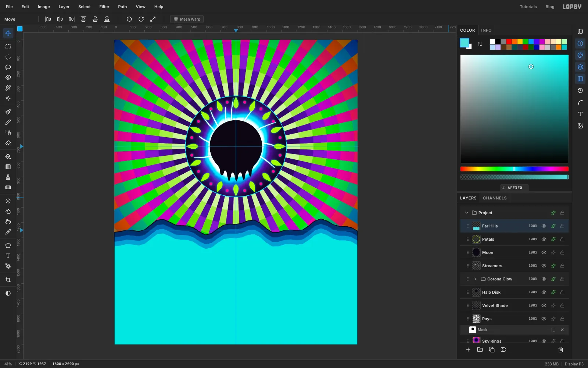The image size is (588, 368).
Task: Toggle visibility of the Moon layer
Action: (544, 252)
